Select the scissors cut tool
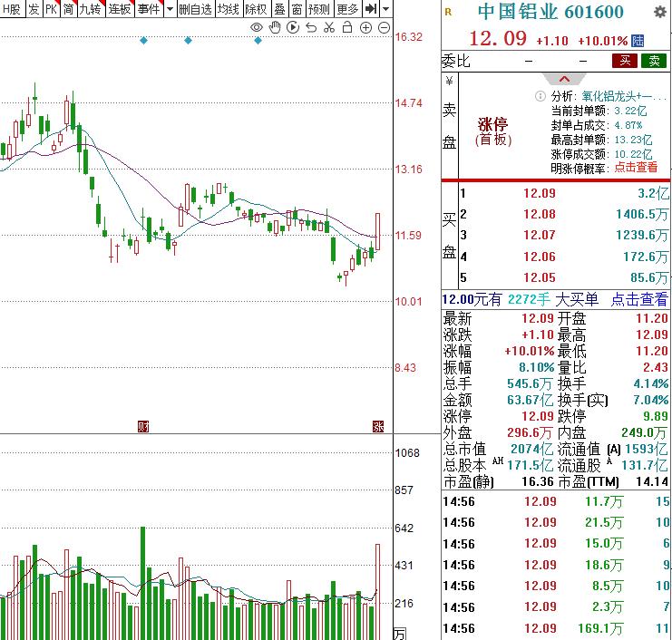 point(329,28)
